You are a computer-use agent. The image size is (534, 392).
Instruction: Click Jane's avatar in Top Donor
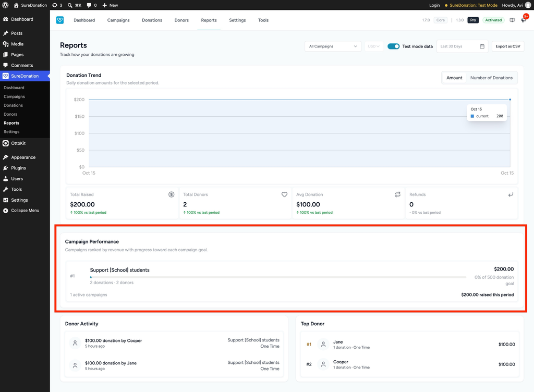pyautogui.click(x=323, y=345)
